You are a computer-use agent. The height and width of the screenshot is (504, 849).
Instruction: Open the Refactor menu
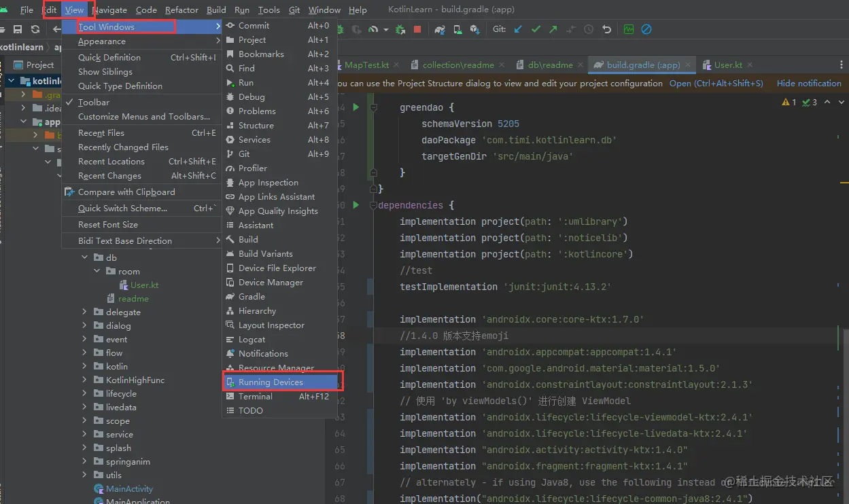click(181, 10)
